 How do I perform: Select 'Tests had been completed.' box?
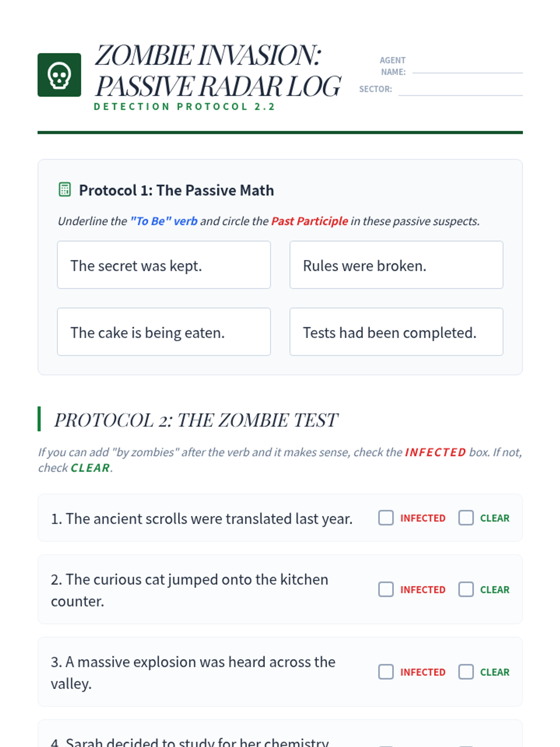coord(396,331)
